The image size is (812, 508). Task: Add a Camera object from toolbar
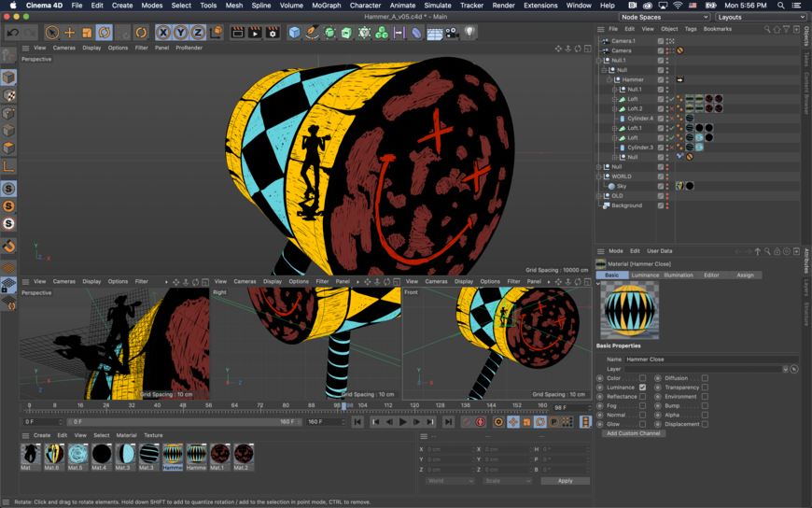pyautogui.click(x=453, y=33)
